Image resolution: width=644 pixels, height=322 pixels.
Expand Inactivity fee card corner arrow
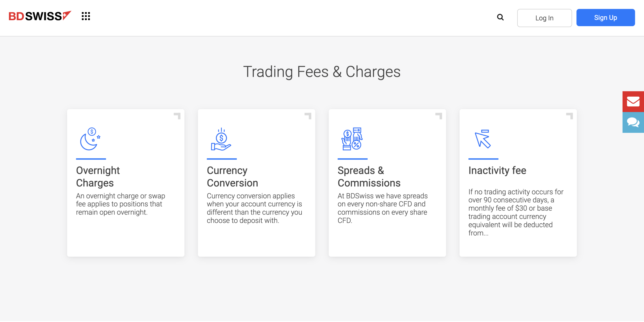tap(570, 116)
